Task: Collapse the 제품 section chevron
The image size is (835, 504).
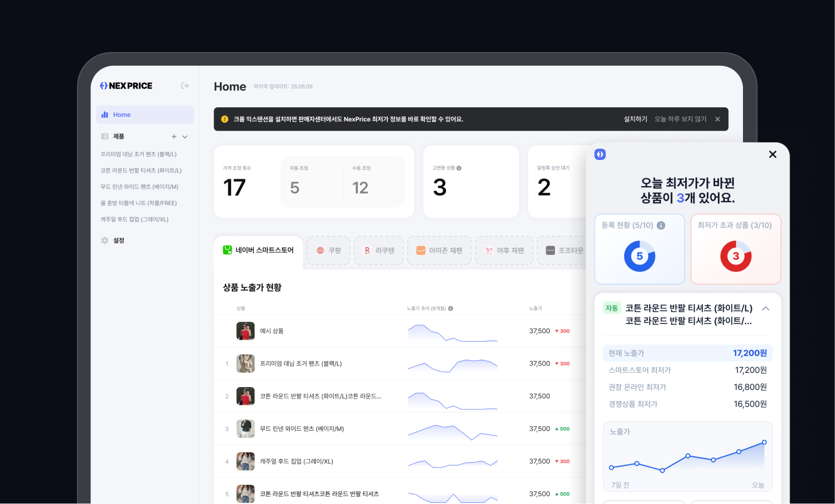Action: point(185,136)
